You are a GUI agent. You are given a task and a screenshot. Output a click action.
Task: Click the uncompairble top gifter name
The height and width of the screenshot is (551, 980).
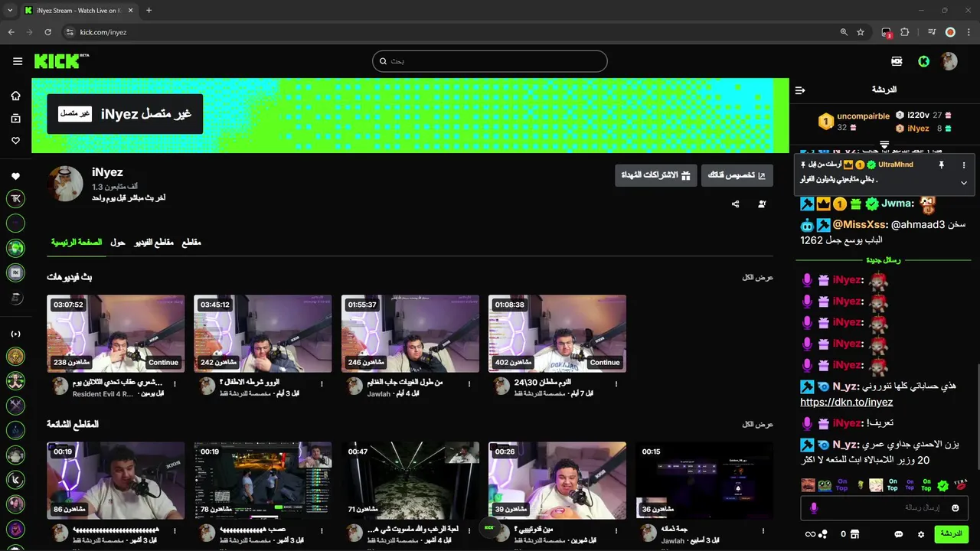[864, 116]
